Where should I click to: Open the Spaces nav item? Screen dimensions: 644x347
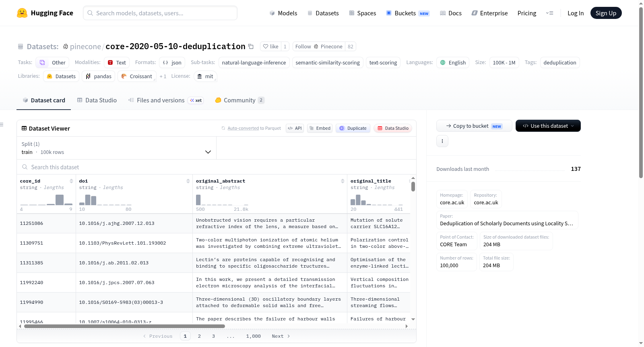(x=363, y=13)
